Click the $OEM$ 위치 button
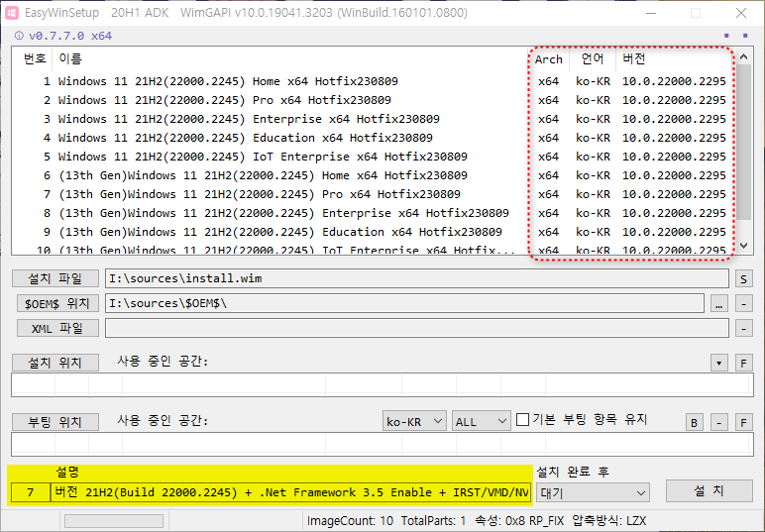 pos(57,303)
